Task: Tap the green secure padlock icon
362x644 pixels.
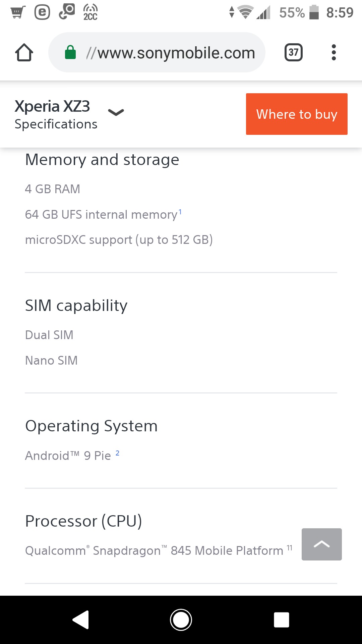Action: 70,53
